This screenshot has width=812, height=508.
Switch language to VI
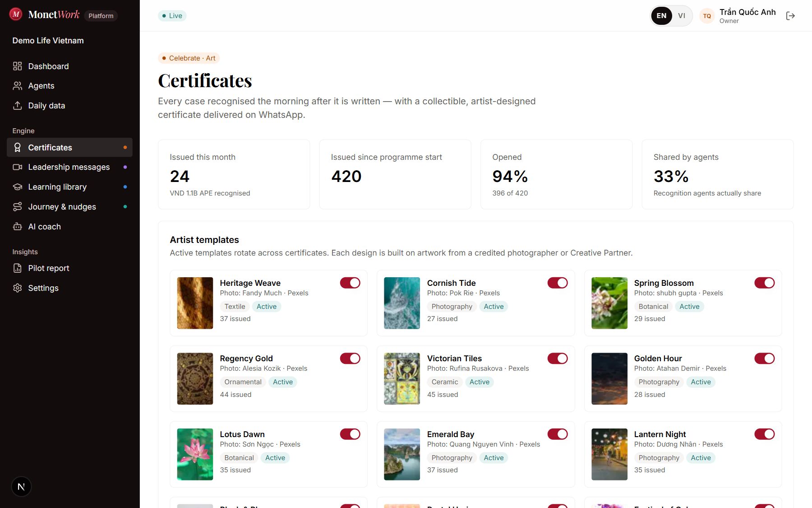[682, 16]
